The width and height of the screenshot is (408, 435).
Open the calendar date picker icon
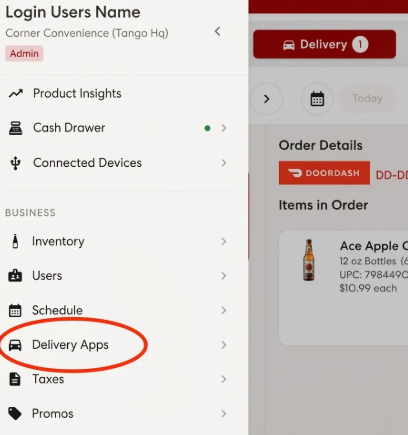coord(317,99)
